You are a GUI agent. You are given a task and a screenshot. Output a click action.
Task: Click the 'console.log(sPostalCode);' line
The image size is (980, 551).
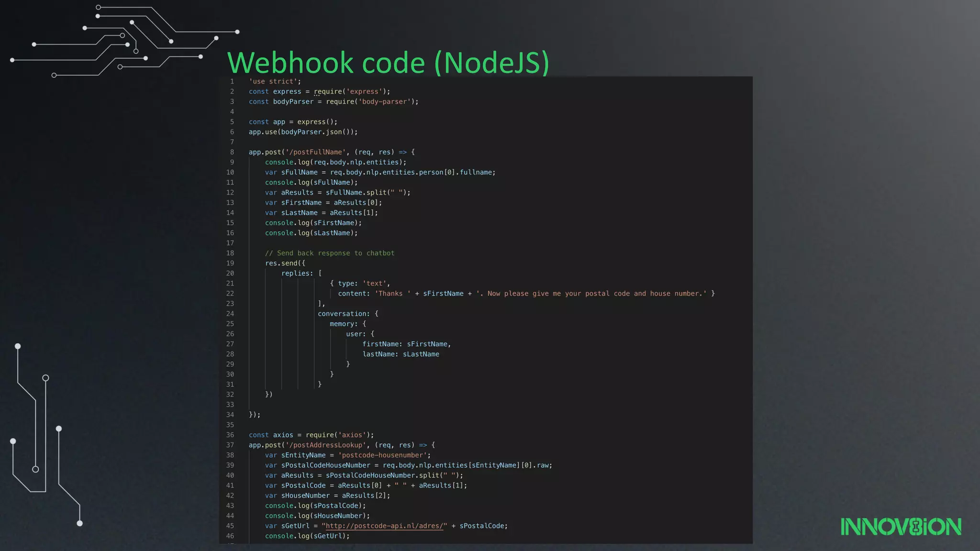315,506
